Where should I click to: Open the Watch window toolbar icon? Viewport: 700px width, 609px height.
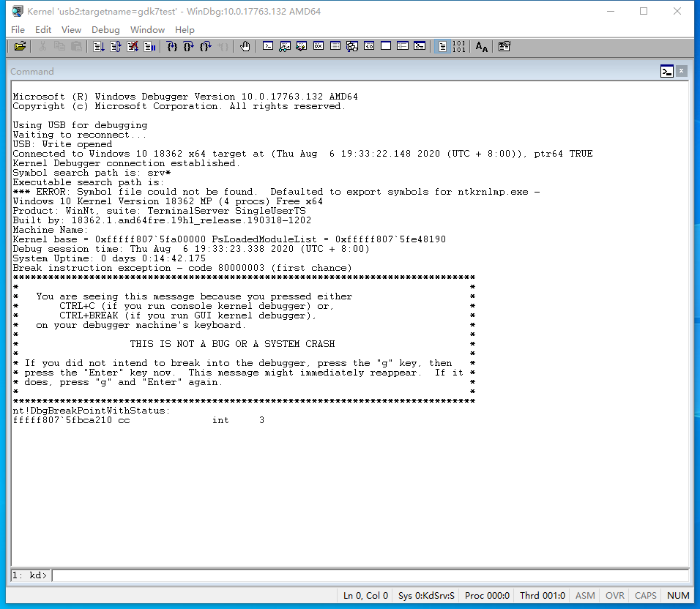tap(285, 46)
